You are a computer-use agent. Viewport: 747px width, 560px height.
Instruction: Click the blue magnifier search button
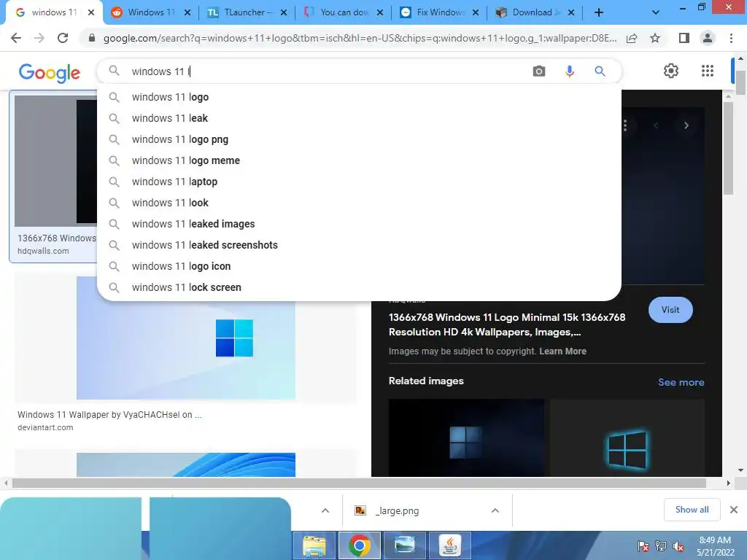point(600,71)
